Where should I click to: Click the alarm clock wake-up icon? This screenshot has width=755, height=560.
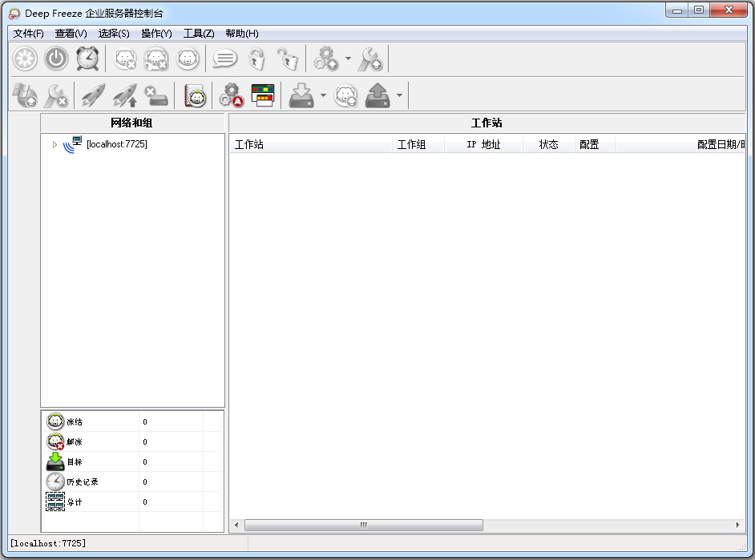click(x=87, y=59)
